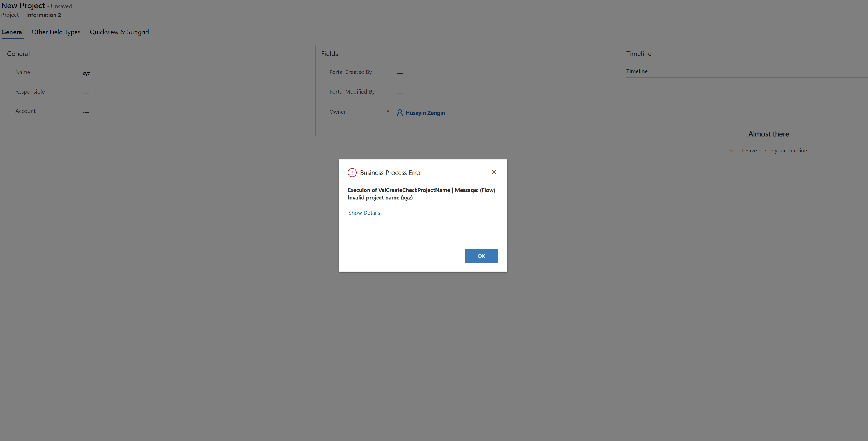The width and height of the screenshot is (868, 441).
Task: Click the Name field containing xyz
Action: (x=86, y=73)
